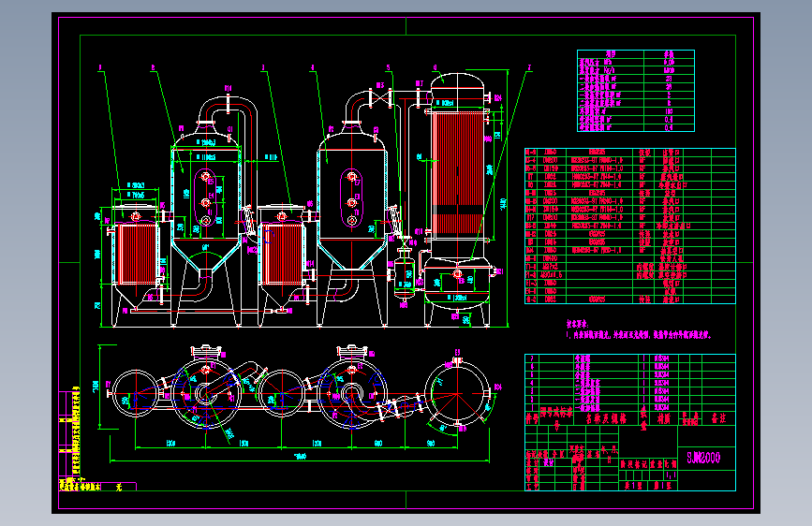Select callout number 1 at its leader line

100,67
